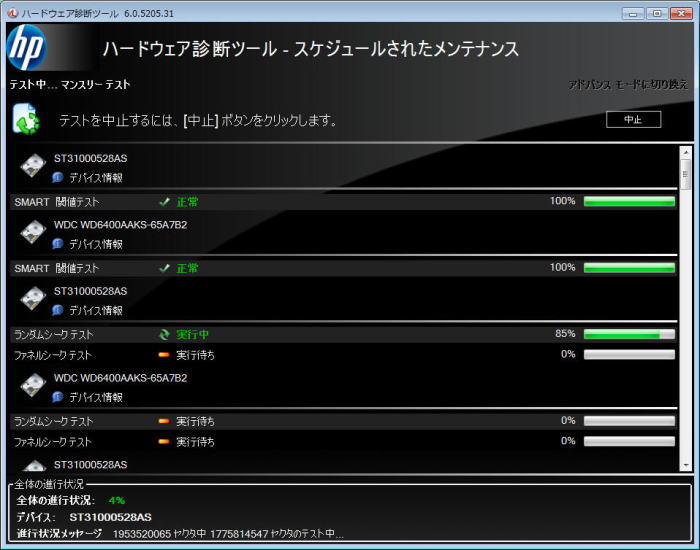Click the 100% progress bar of WDC WD6400AAKS SMART test

tap(629, 268)
